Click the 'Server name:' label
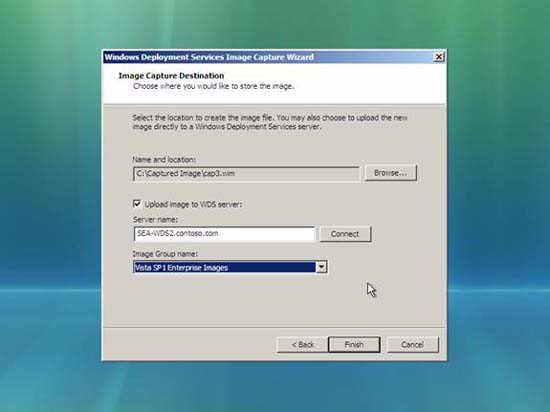550x412 pixels. [155, 219]
